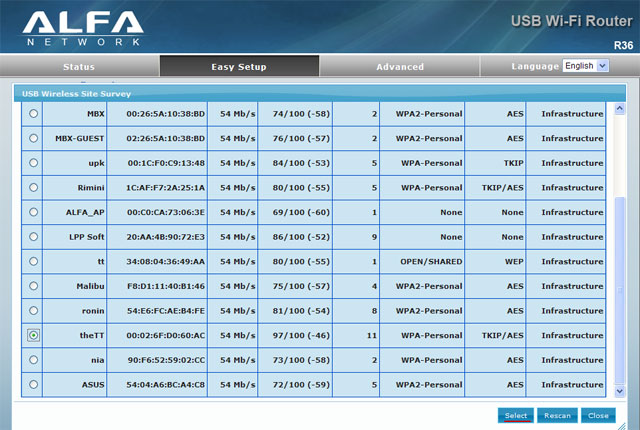Click the Rescan button

(557, 415)
